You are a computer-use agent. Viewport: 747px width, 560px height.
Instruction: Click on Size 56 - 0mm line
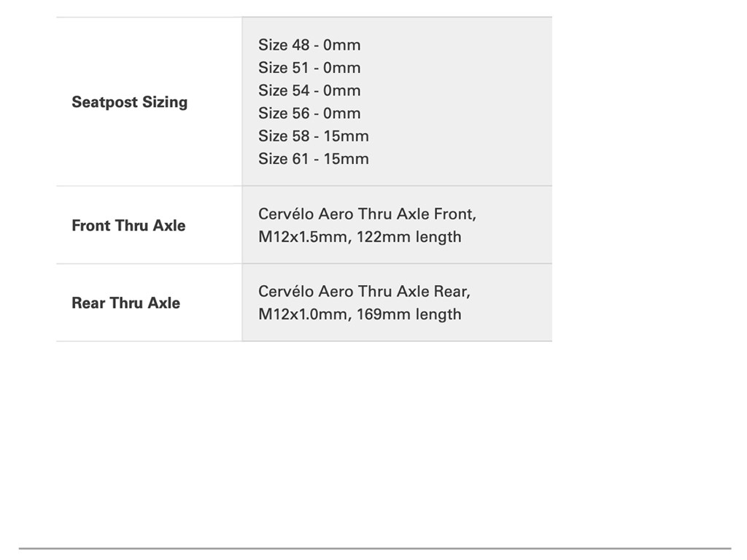coord(309,113)
